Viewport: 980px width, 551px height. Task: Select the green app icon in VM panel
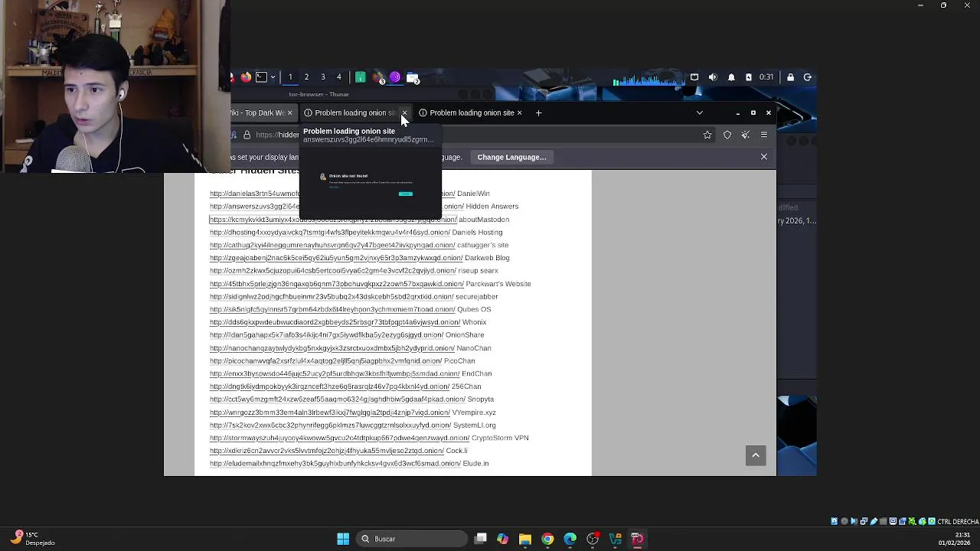click(360, 77)
